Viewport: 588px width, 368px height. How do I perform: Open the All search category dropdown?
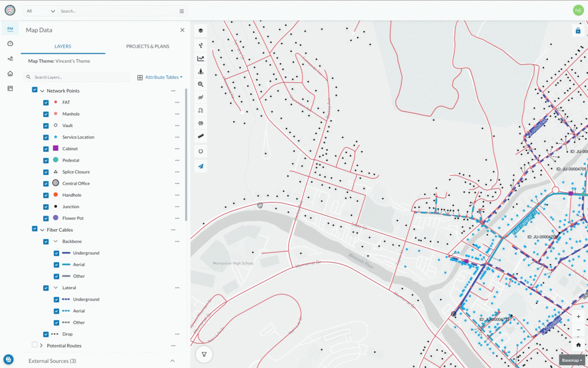(41, 11)
